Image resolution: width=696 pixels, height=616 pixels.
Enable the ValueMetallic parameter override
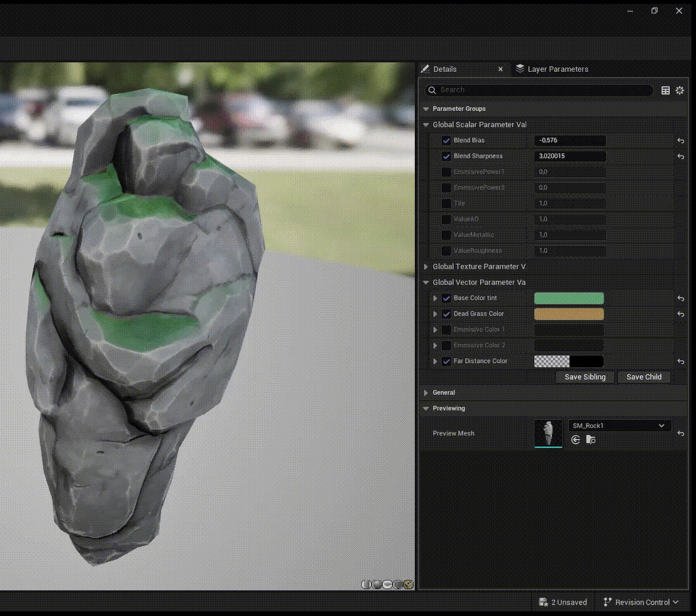(446, 235)
